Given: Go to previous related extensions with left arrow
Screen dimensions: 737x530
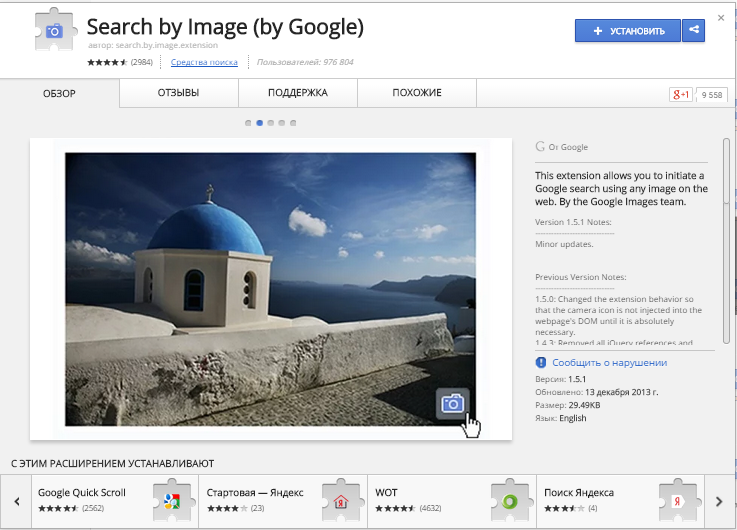Looking at the screenshot, I should pyautogui.click(x=17, y=501).
